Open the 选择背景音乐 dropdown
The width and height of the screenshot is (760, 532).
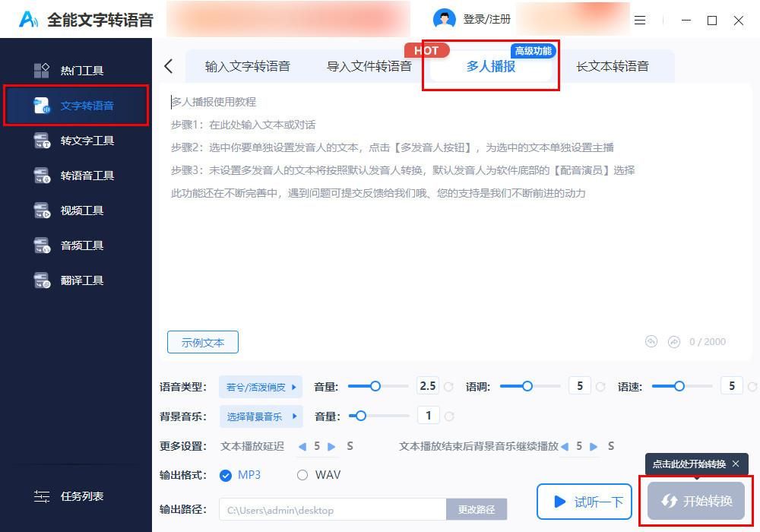click(261, 416)
